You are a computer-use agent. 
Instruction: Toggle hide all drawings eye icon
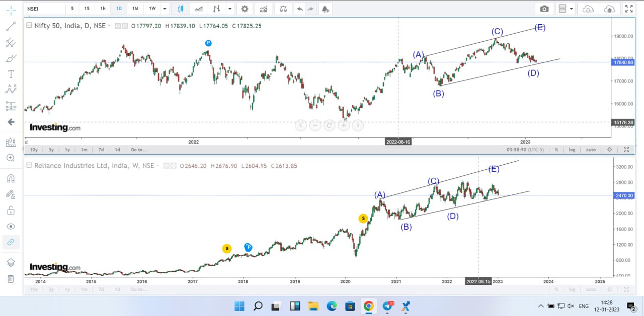tap(11, 226)
